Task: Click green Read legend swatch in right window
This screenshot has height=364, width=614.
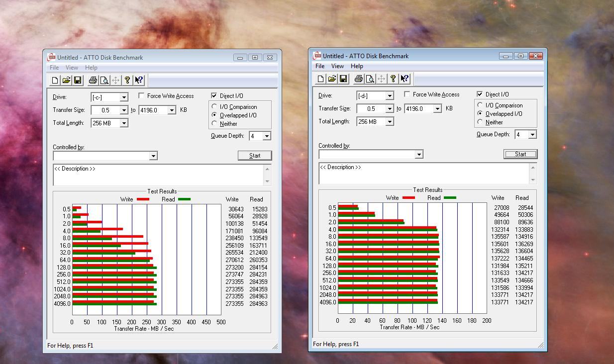Action: (x=450, y=198)
